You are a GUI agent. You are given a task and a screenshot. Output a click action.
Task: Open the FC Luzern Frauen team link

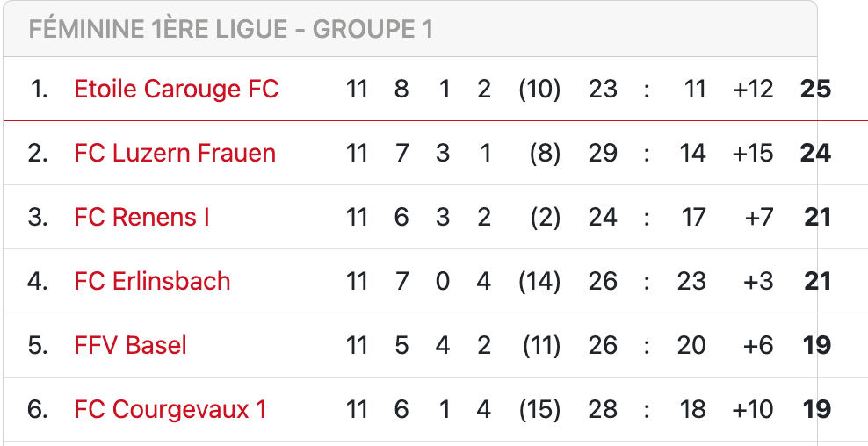click(175, 153)
